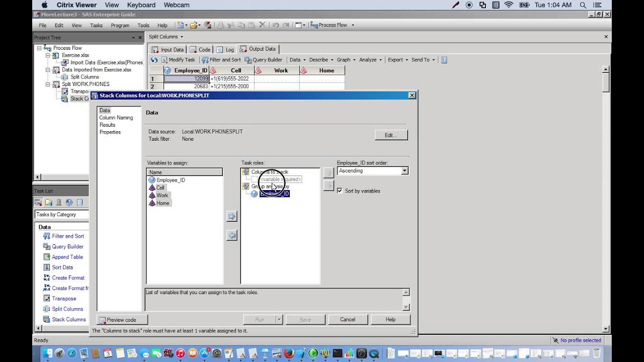The image size is (644, 362).
Task: Click the Employee_ID column header
Action: [186, 71]
